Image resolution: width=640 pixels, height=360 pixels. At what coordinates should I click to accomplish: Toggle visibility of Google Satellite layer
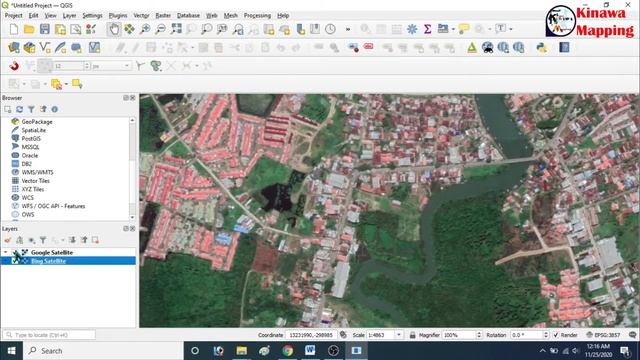[x=16, y=253]
